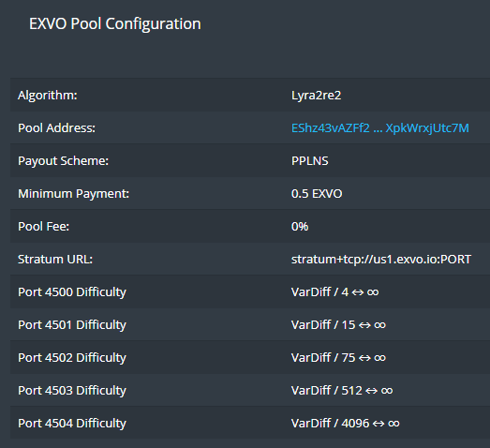
Task: Select the VarDiff / 4096 ⇔ ∞ value
Action: coord(346,424)
